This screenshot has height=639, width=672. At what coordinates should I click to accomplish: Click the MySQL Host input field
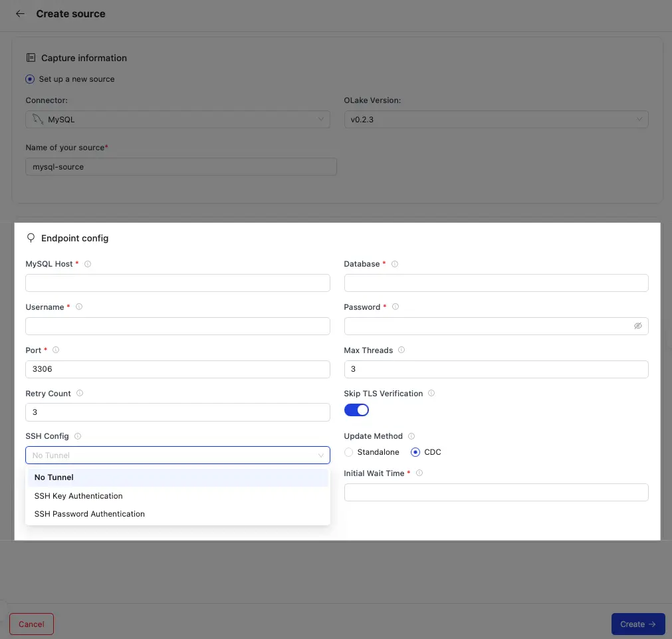(177, 283)
